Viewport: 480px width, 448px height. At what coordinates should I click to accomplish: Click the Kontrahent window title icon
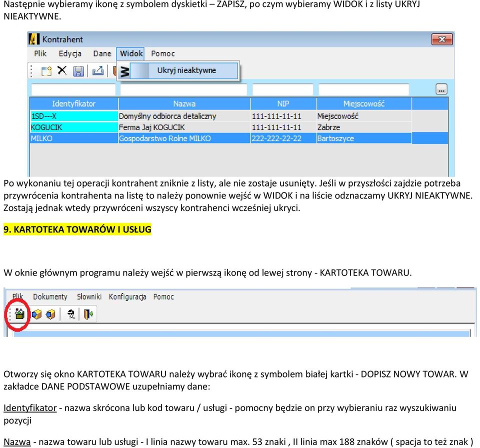[33, 39]
